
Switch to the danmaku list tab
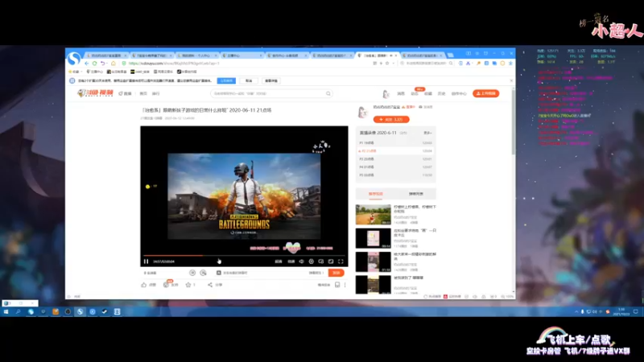(x=415, y=194)
